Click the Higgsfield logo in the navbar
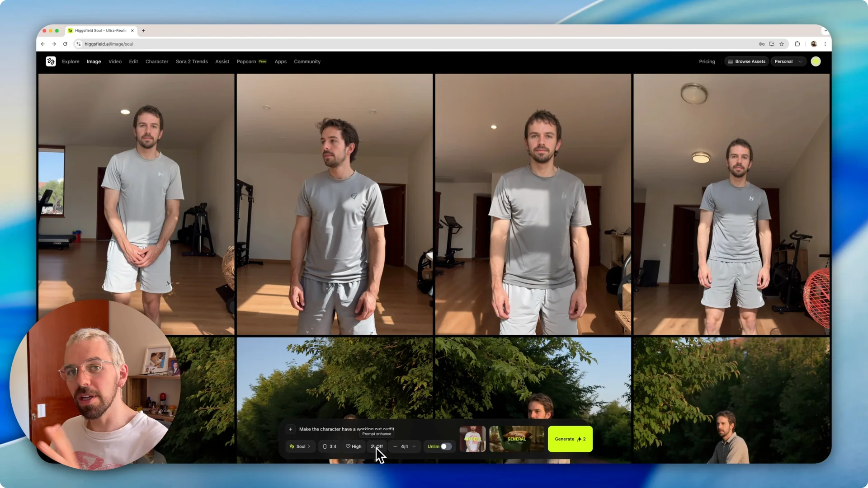The height and width of the screenshot is (488, 868). click(x=51, y=61)
